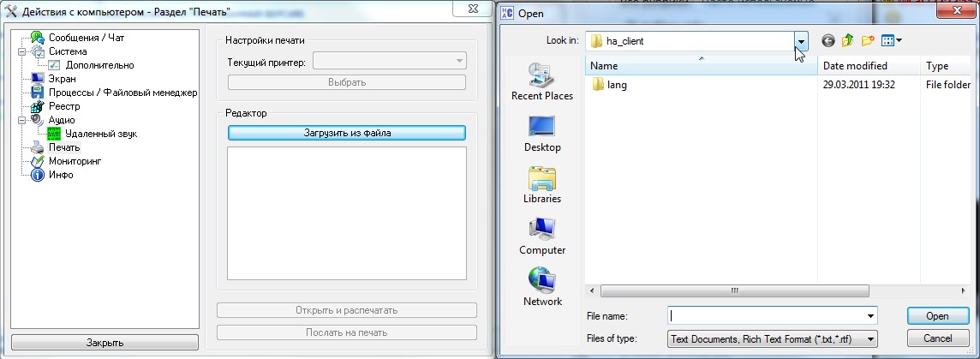Select the Реестр registry item
Screen dimensions: 980x359
63,106
